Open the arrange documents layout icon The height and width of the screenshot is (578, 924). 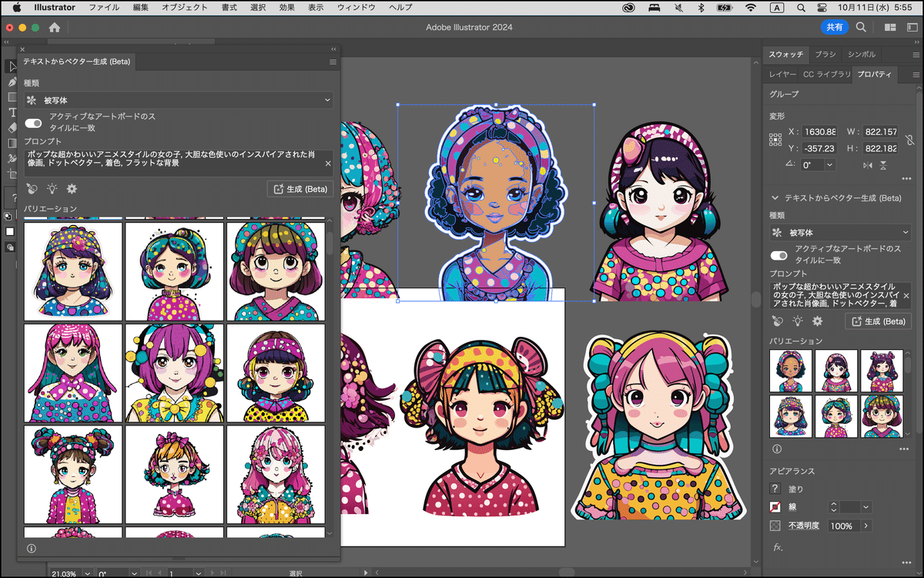coord(890,27)
